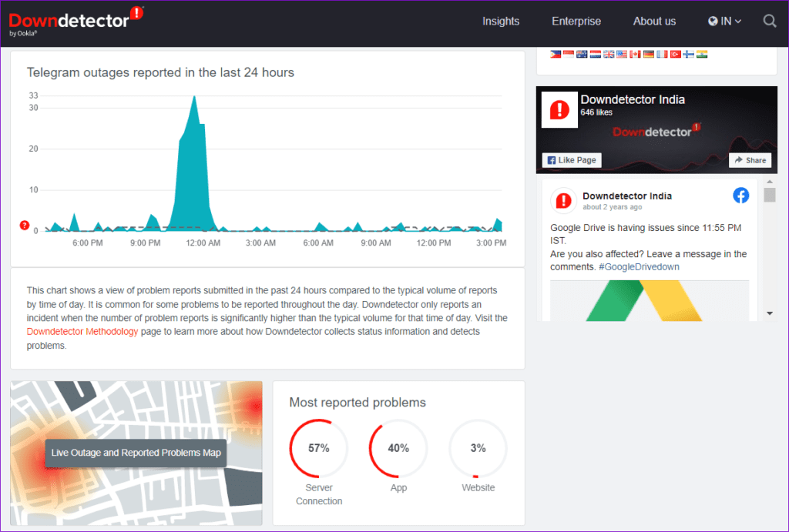Click the red exclamation alert icon on the chart
789x532 pixels.
pyautogui.click(x=24, y=226)
